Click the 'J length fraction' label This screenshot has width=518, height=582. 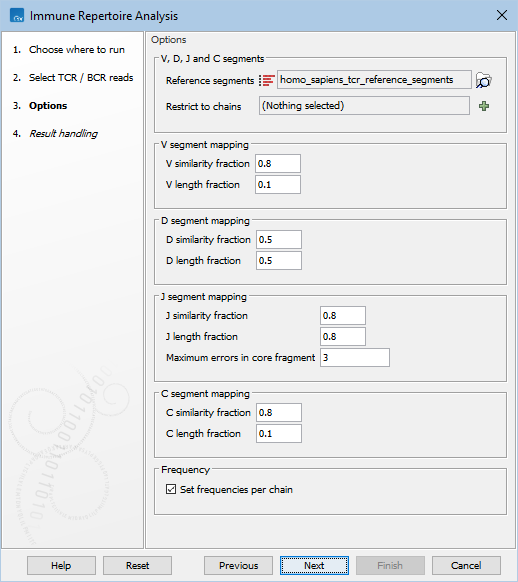click(202, 337)
